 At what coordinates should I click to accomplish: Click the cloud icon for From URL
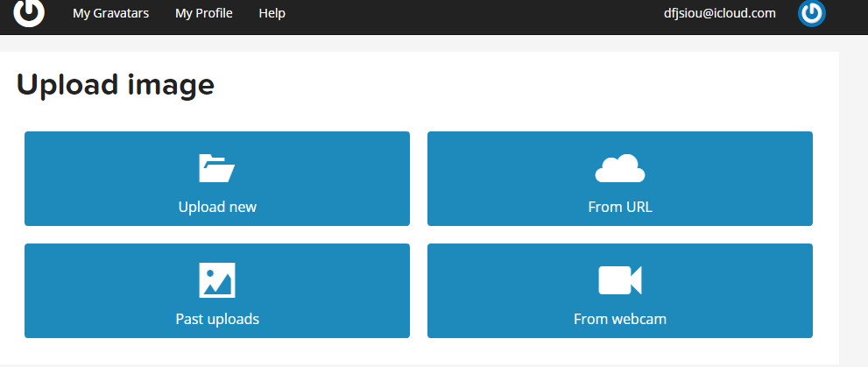click(x=620, y=168)
